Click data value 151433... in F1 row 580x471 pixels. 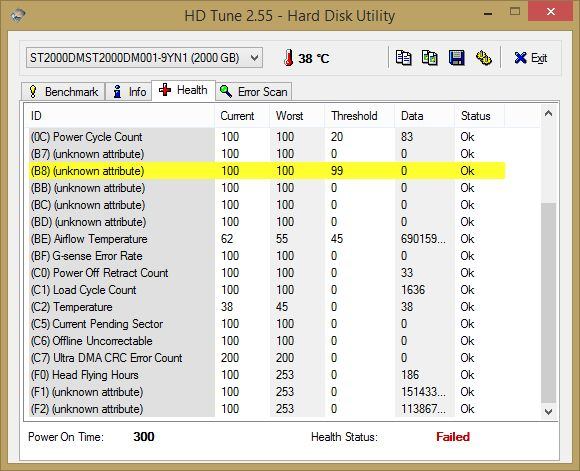coord(424,392)
